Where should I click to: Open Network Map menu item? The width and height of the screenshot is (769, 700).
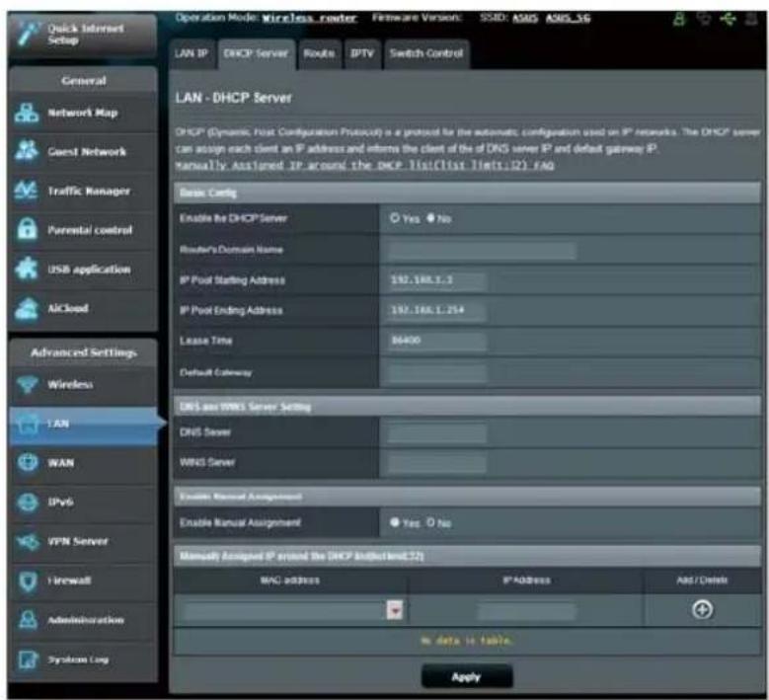[83, 113]
